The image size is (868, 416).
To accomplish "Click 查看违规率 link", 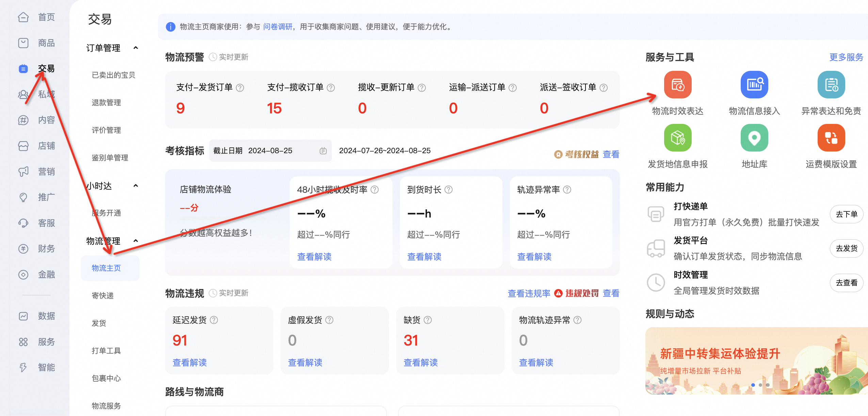I will pyautogui.click(x=529, y=293).
